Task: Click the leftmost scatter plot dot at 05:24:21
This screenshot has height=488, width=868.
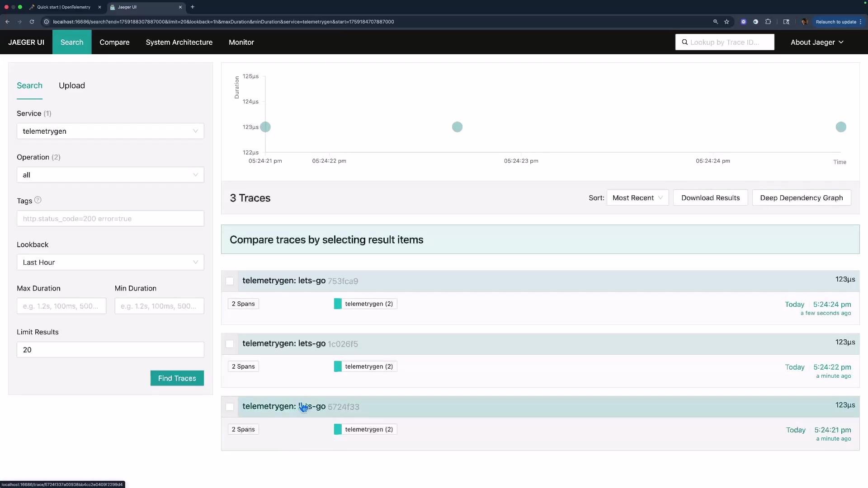Action: click(265, 127)
